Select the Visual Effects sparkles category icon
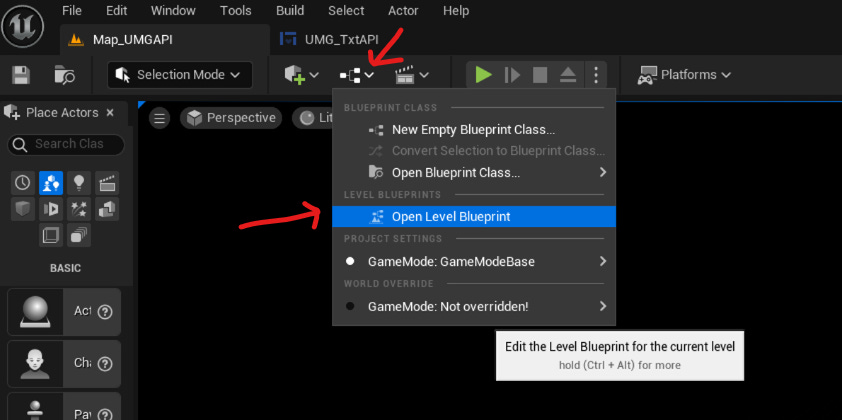842x420 pixels. [79, 209]
